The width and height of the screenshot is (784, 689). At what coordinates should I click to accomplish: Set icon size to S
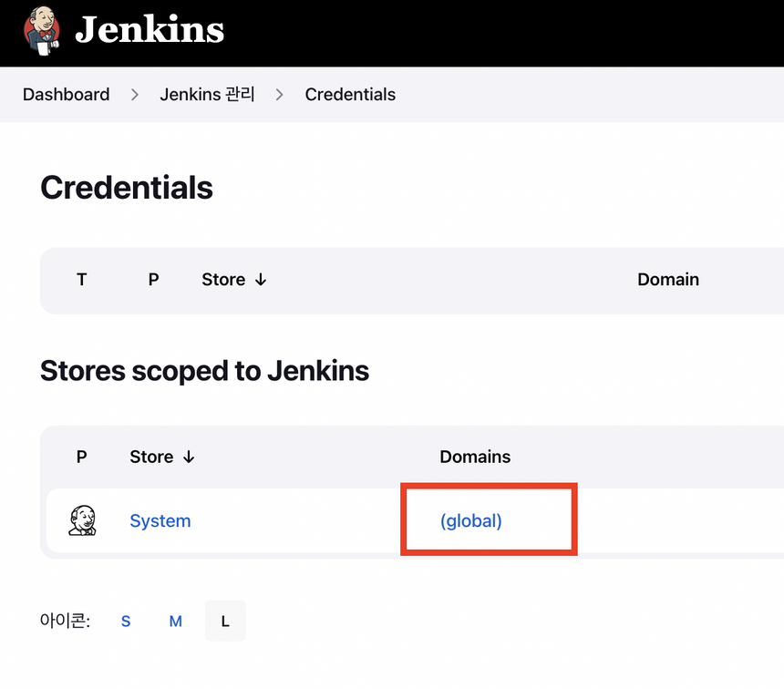(x=126, y=622)
